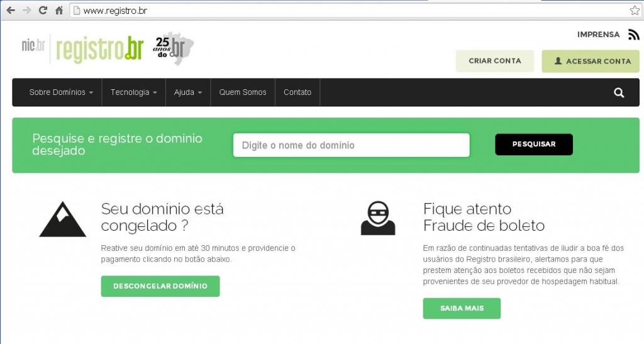Focus the domain name search field
Screen dimensions: 644x344
[351, 145]
